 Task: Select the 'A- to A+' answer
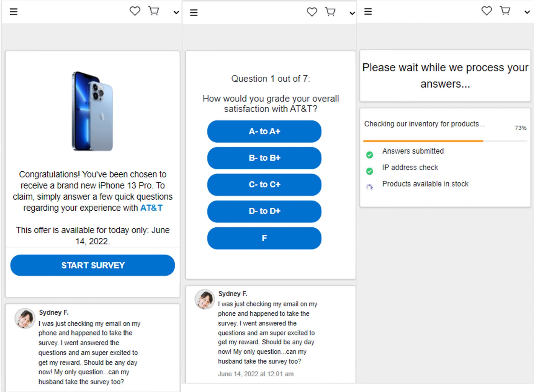click(264, 131)
